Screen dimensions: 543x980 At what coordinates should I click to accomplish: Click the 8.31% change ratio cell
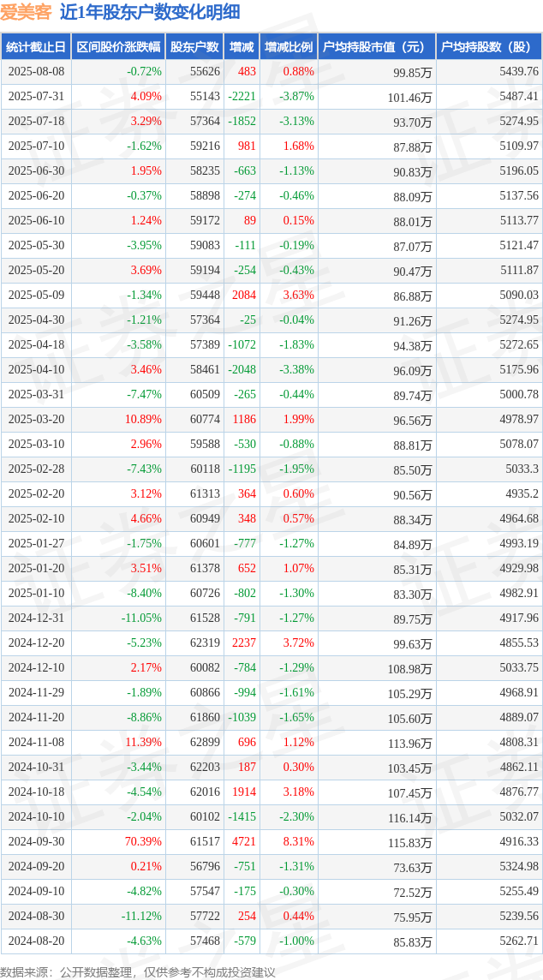[299, 841]
